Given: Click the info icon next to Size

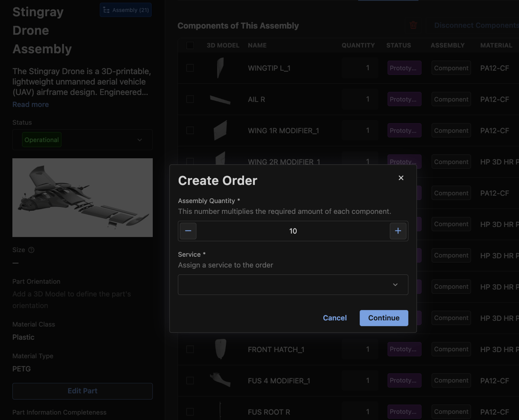Looking at the screenshot, I should click(x=31, y=250).
